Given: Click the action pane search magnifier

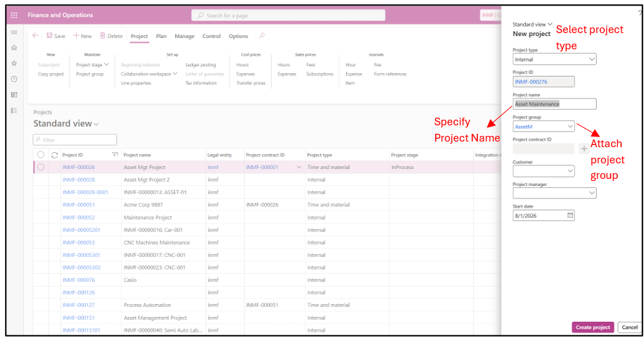Looking at the screenshot, I should point(262,36).
